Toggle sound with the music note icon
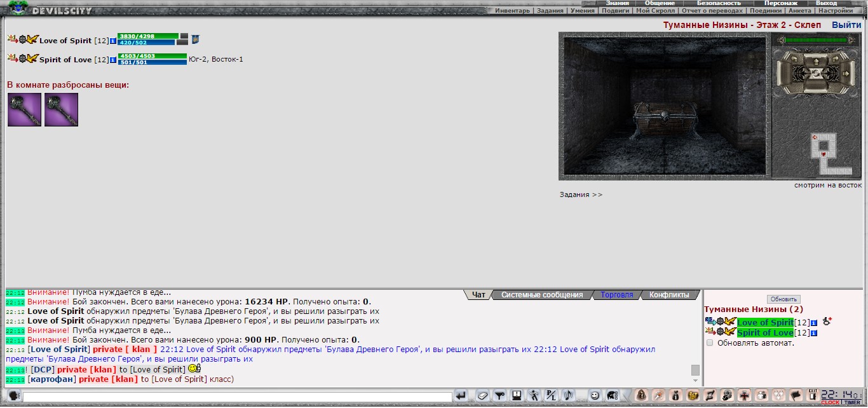The image size is (868, 408). [x=569, y=396]
